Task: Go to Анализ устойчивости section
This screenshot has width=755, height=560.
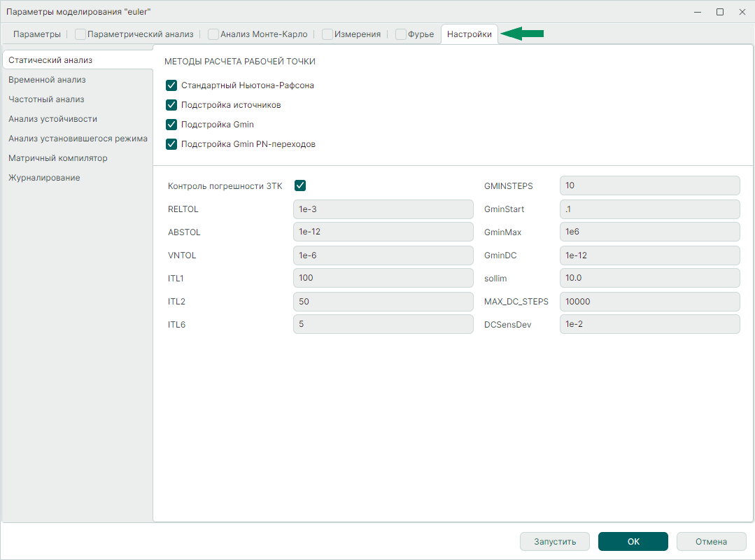Action: (x=52, y=119)
